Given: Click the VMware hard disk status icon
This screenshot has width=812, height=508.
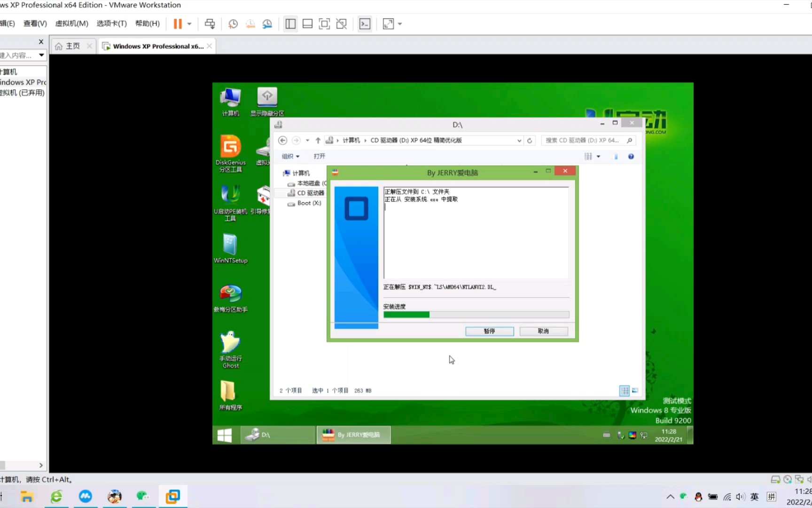Looking at the screenshot, I should [775, 480].
